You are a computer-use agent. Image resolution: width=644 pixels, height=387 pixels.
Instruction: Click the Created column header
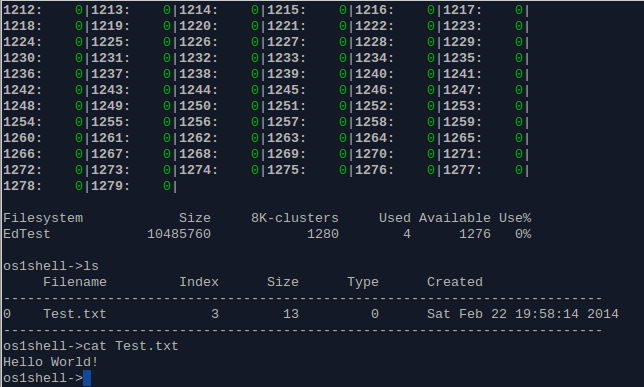click(455, 282)
